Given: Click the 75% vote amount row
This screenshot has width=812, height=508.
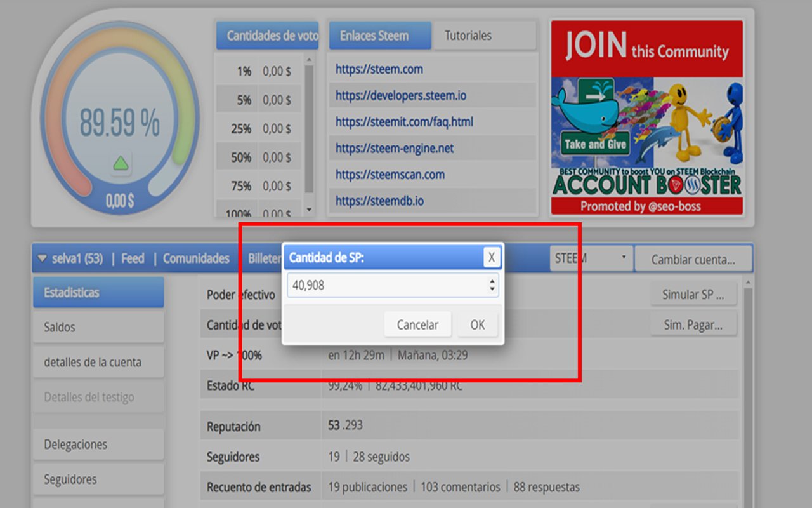Looking at the screenshot, I should pyautogui.click(x=259, y=186).
